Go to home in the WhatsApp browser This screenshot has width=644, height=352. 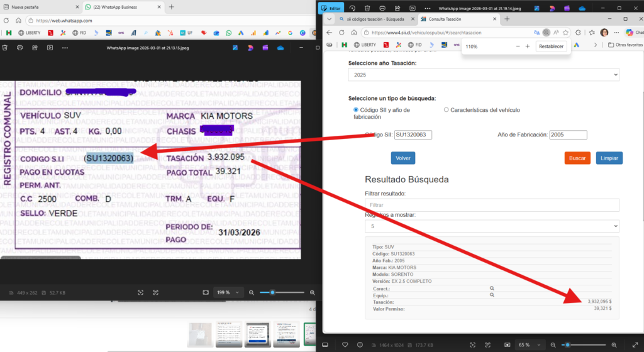pos(18,21)
